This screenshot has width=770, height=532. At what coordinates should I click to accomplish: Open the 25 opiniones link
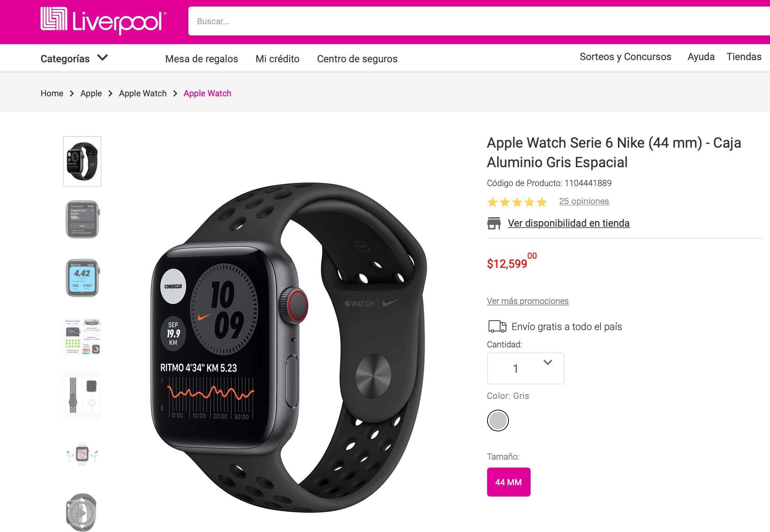point(584,201)
